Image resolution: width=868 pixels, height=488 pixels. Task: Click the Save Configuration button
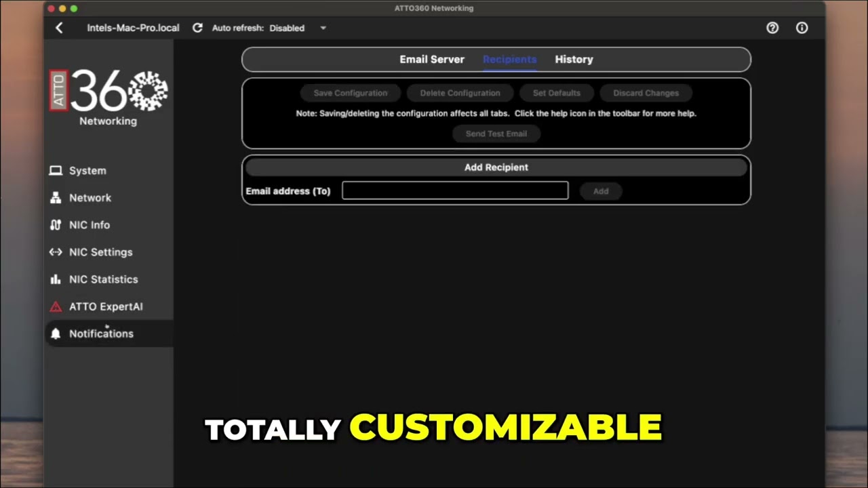tap(351, 93)
